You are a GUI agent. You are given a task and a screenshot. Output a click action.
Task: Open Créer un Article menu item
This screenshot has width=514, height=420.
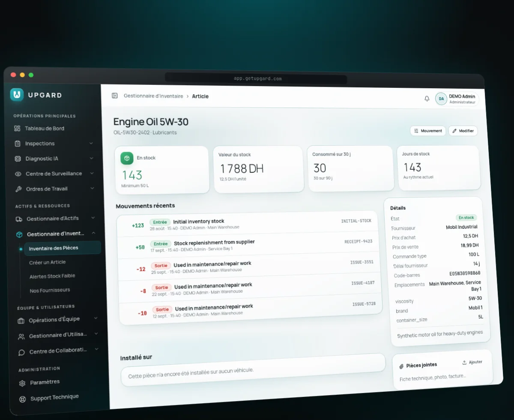(x=48, y=262)
